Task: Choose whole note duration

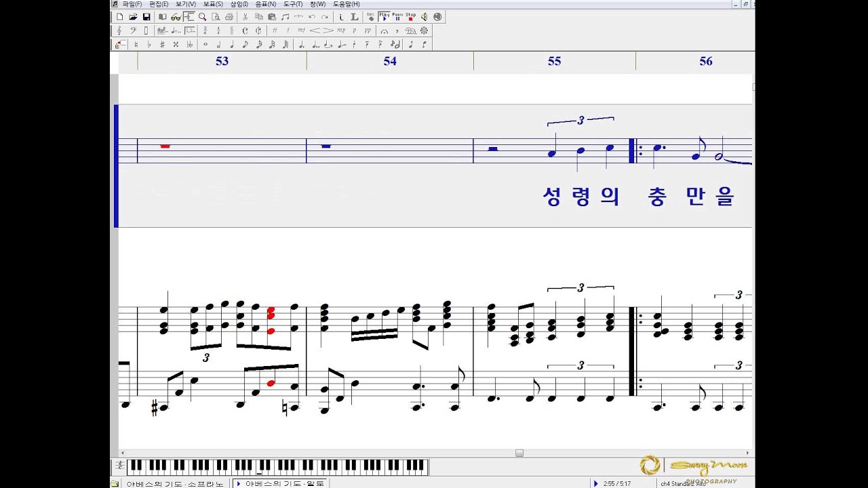Action: coord(205,44)
